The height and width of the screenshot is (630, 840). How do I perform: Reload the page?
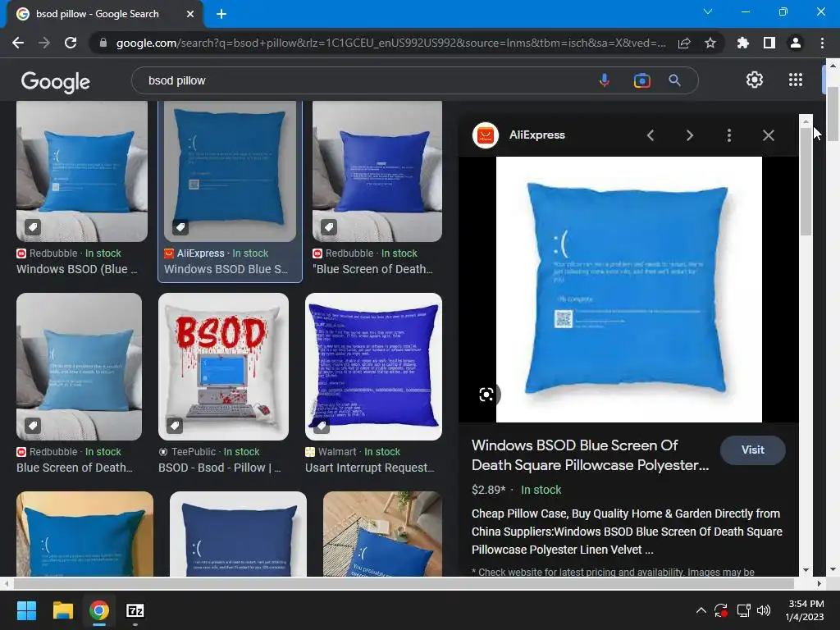(71, 43)
